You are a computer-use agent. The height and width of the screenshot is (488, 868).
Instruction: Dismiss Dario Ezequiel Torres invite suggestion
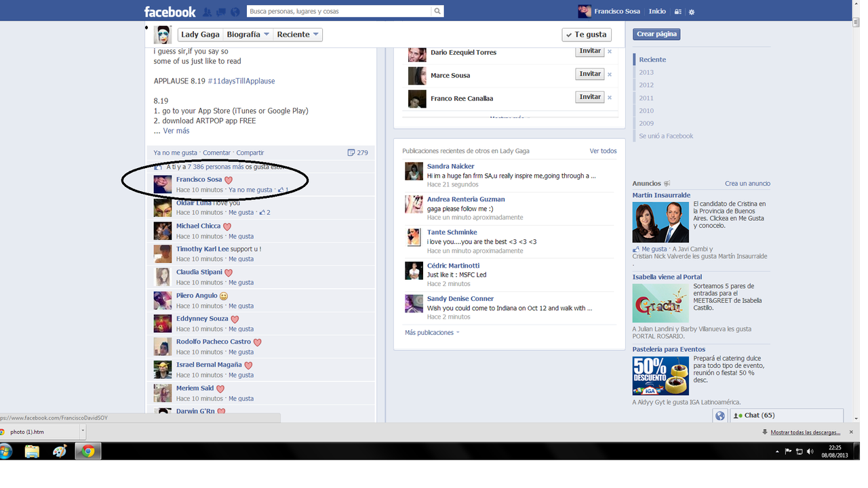610,52
